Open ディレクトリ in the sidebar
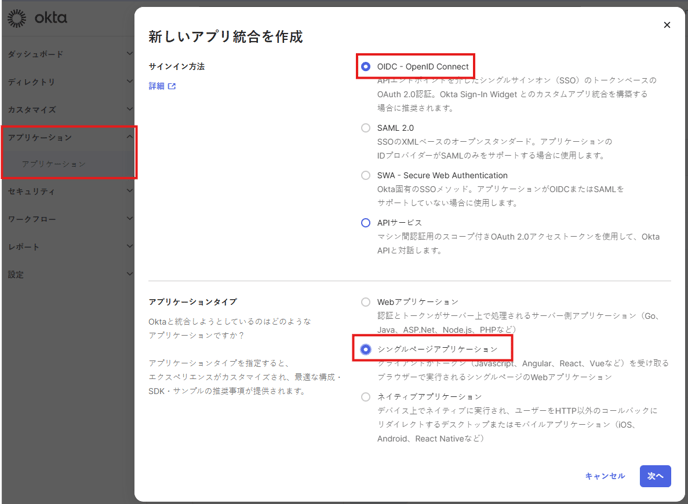The height and width of the screenshot is (504, 688). tap(32, 82)
